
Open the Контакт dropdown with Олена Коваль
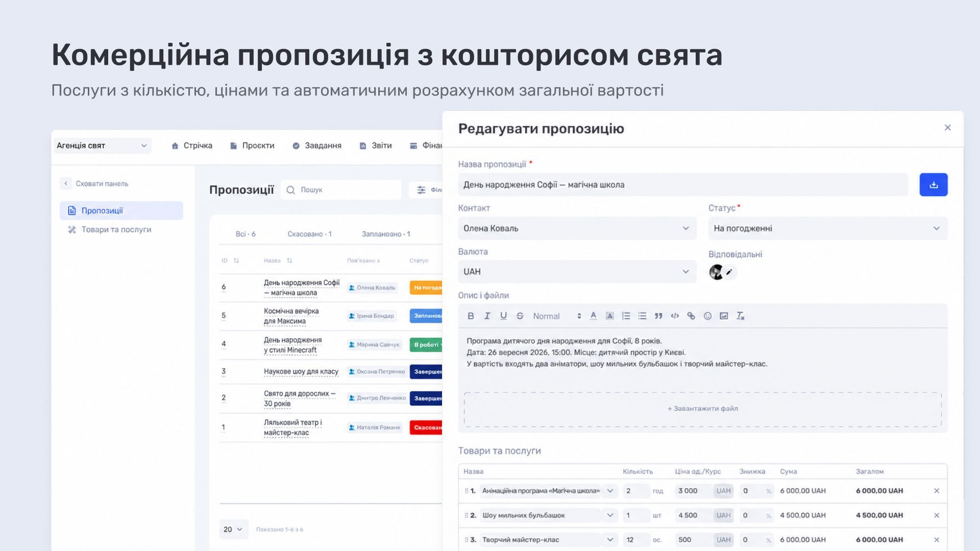pos(577,229)
